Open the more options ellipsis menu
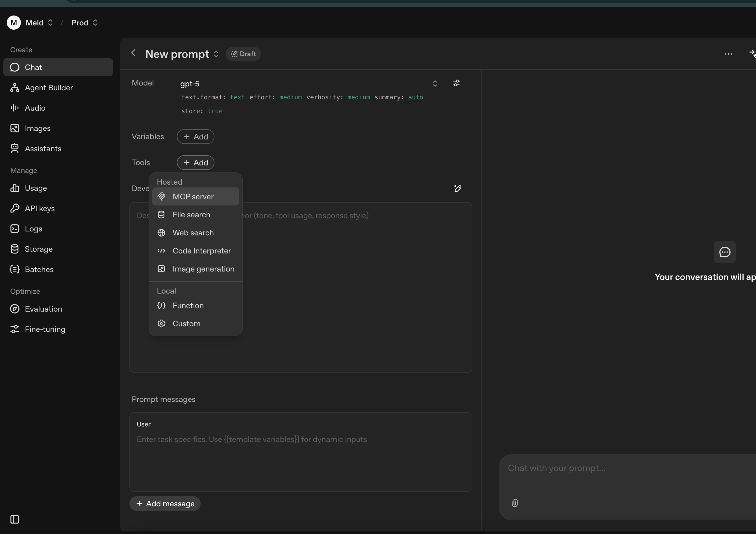 (729, 54)
